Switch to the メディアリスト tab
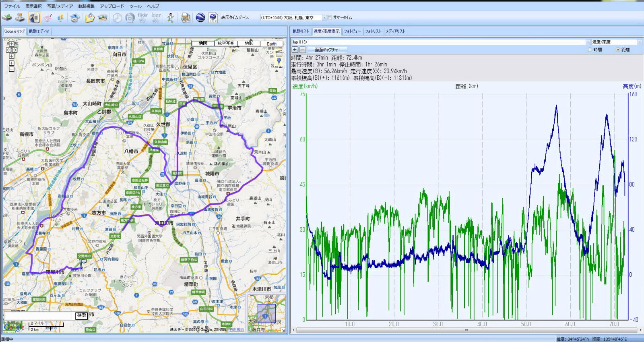The width and height of the screenshot is (644, 342). point(396,31)
